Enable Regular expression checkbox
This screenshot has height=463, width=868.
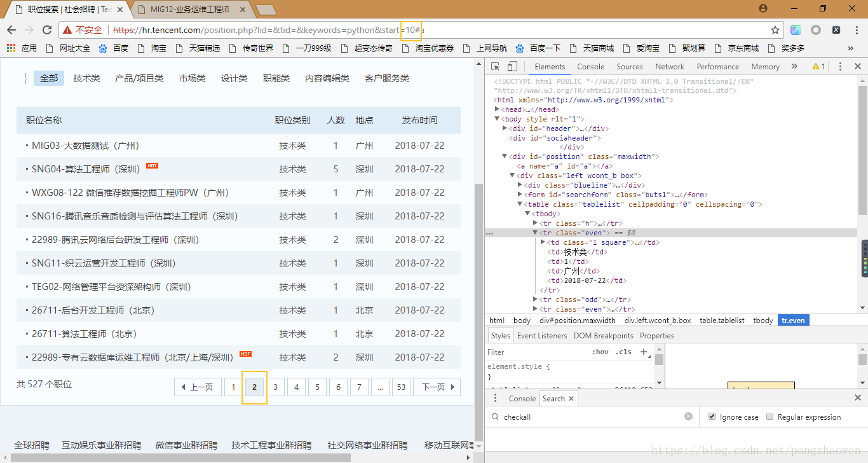770,417
